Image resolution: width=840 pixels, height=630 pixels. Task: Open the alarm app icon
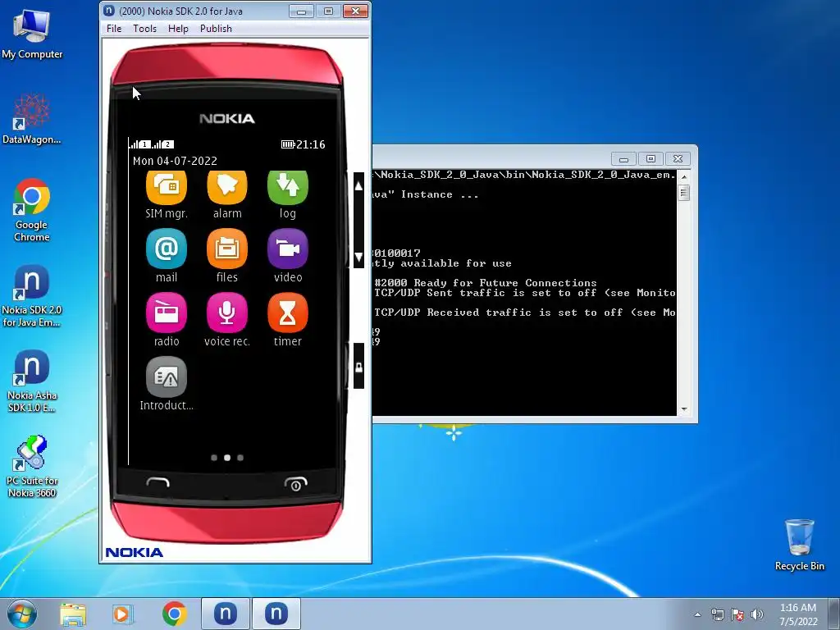pyautogui.click(x=227, y=188)
